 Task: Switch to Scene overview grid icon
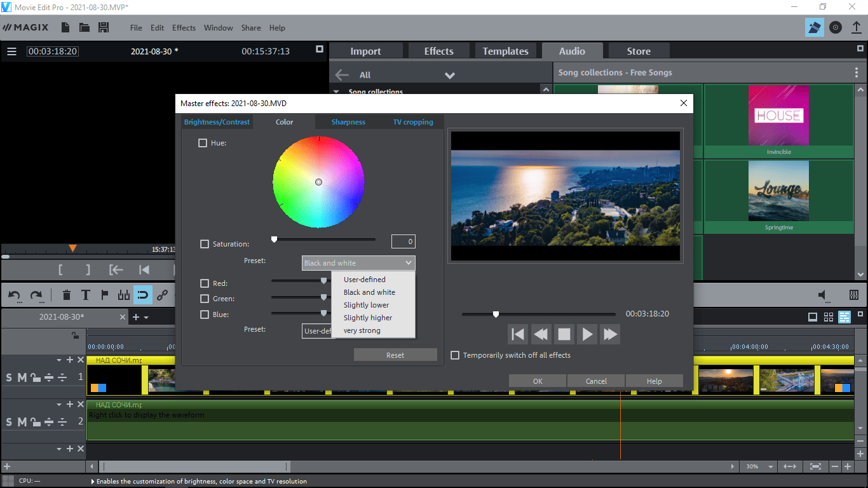tap(829, 317)
